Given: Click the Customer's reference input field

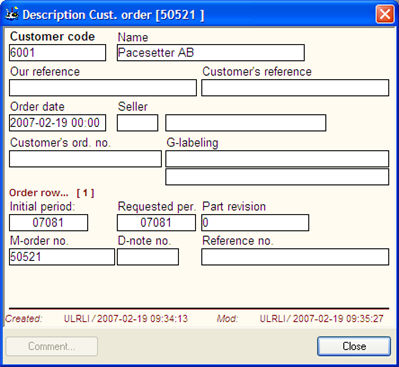Looking at the screenshot, I should (295, 88).
